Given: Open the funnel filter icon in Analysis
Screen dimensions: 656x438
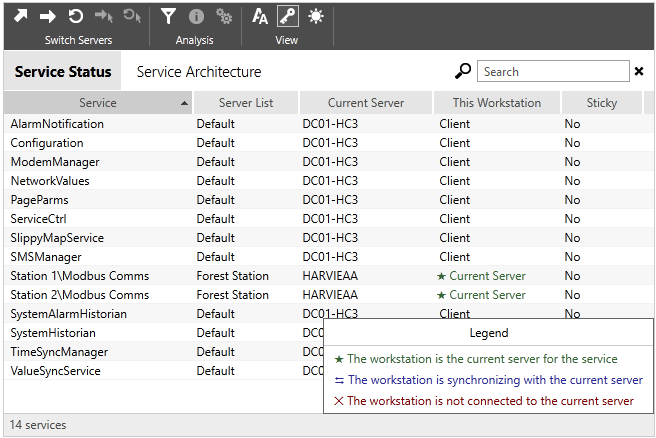Looking at the screenshot, I should tap(169, 16).
